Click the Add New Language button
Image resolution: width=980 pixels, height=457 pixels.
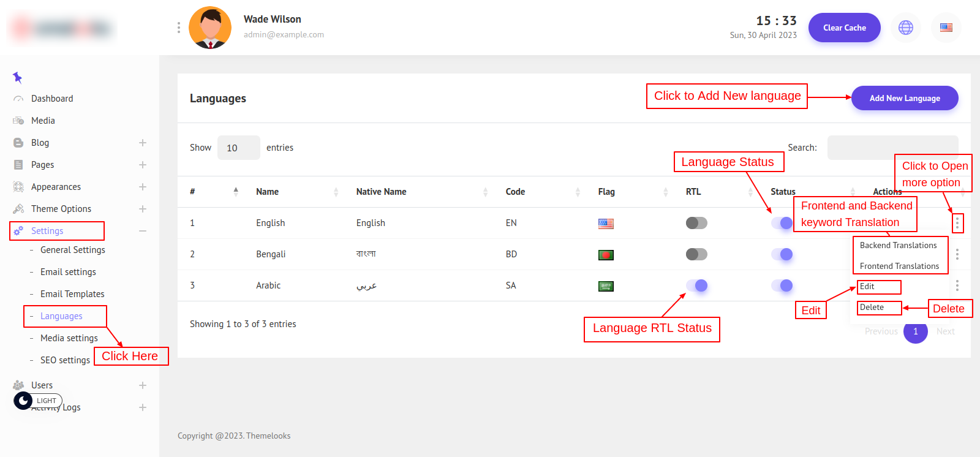click(x=904, y=98)
